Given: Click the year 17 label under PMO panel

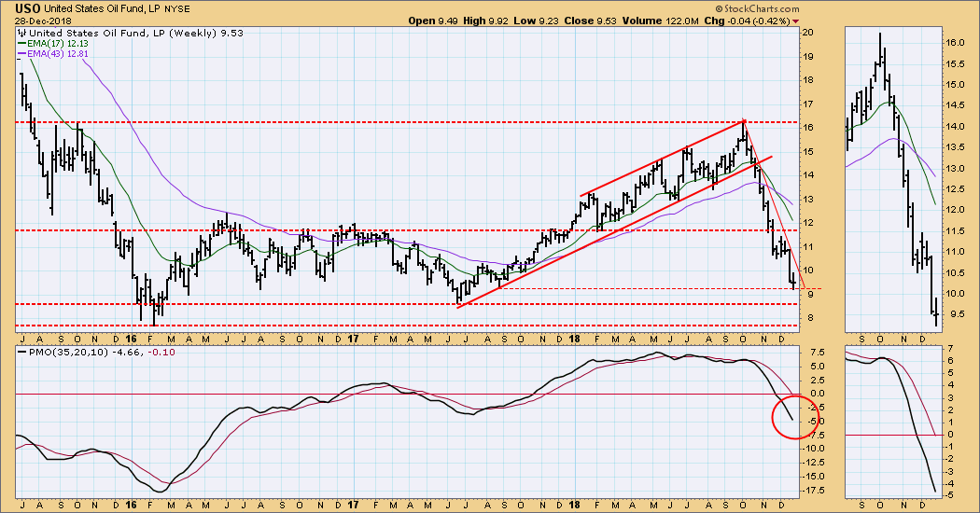Looking at the screenshot, I should tap(353, 505).
